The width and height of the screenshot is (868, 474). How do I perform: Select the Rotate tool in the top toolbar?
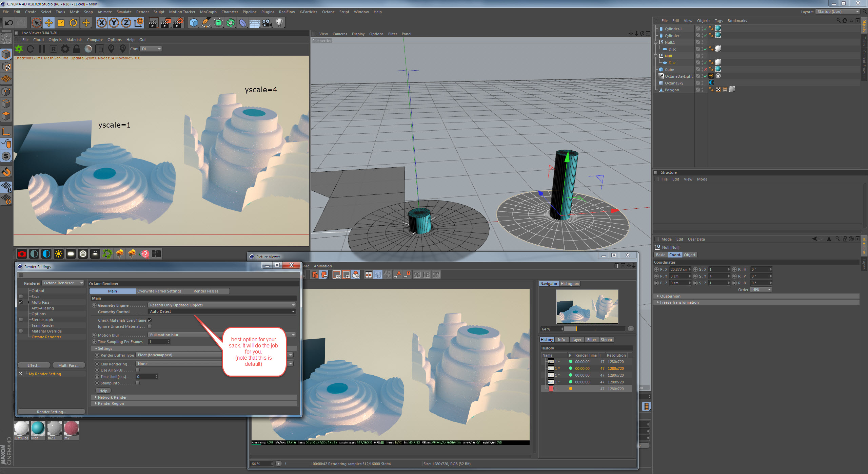[73, 23]
